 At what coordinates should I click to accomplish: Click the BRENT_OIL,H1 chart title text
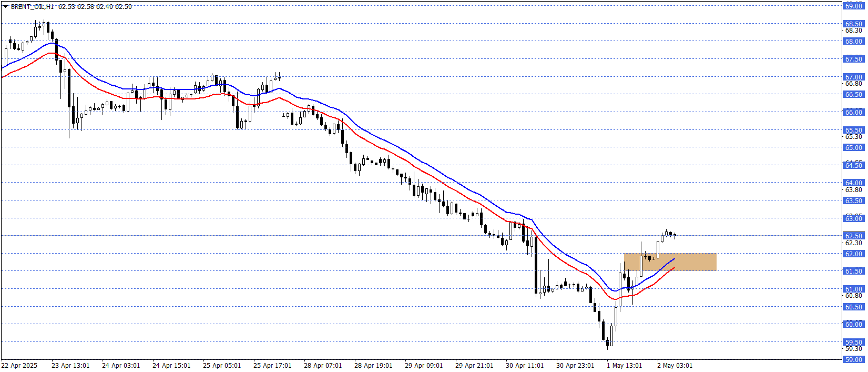pos(33,7)
